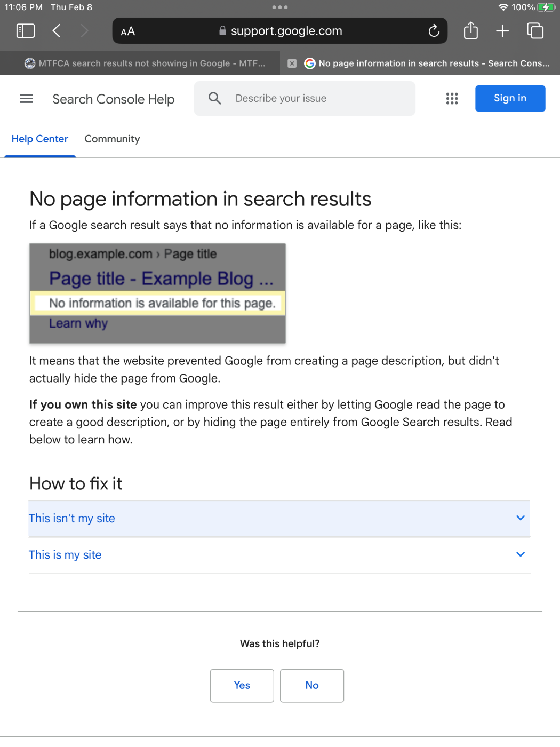Tap the AA reader settings icon
Image resolution: width=560 pixels, height=747 pixels.
click(128, 31)
